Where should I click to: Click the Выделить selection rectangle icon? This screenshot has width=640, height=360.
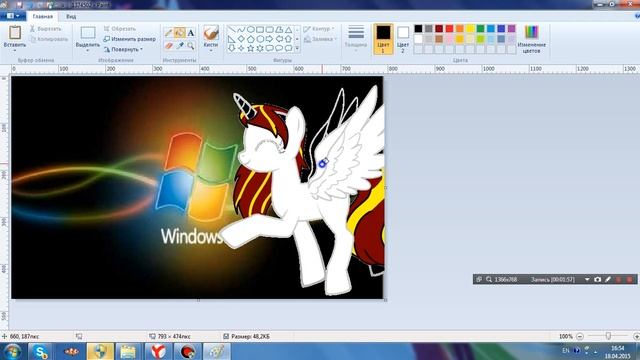(x=88, y=33)
